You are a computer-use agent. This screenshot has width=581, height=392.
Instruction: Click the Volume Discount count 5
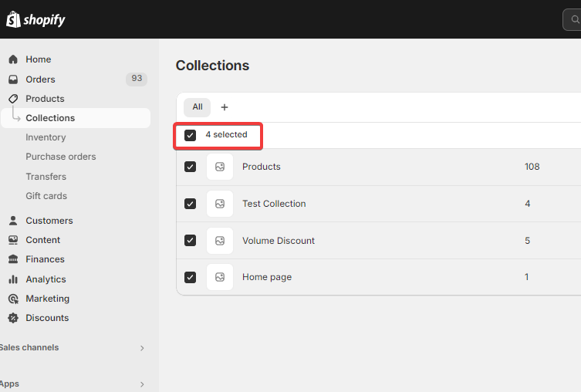point(527,241)
